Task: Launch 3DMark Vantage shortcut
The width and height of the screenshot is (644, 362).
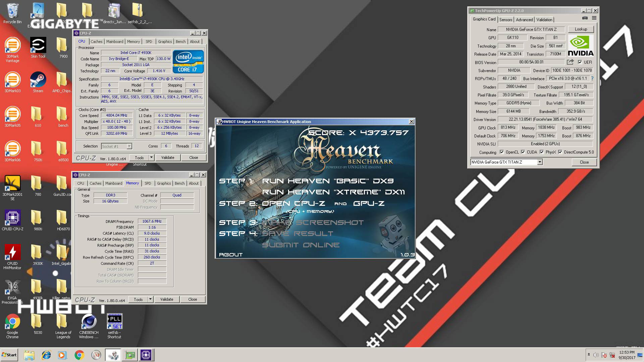Action: [12, 49]
